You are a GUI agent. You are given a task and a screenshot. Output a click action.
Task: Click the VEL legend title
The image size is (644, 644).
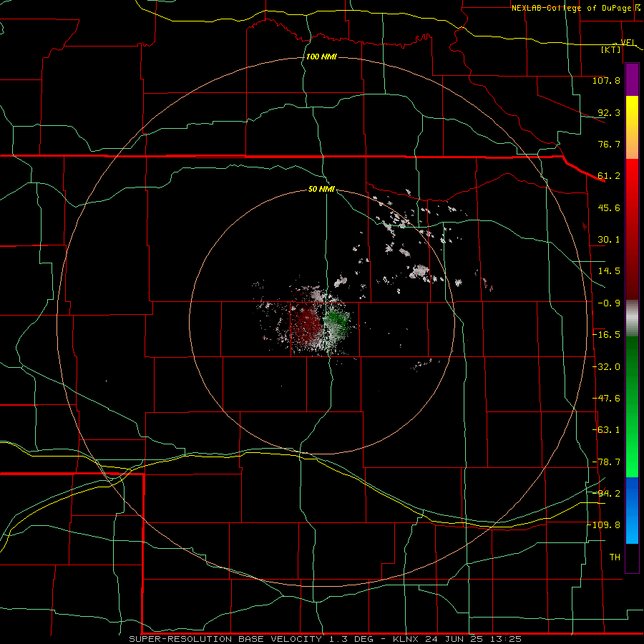click(x=628, y=43)
